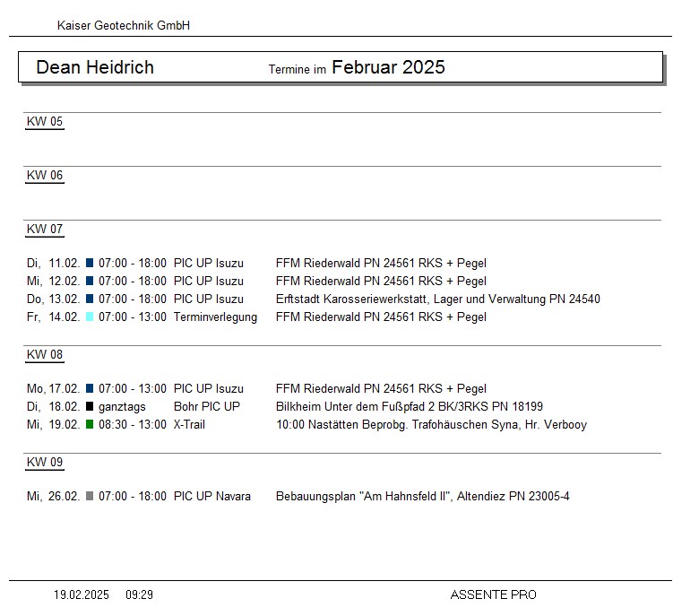Click the blue square beside Mi, 12.02.
Viewport: 699px width, 616px height.
(90, 282)
